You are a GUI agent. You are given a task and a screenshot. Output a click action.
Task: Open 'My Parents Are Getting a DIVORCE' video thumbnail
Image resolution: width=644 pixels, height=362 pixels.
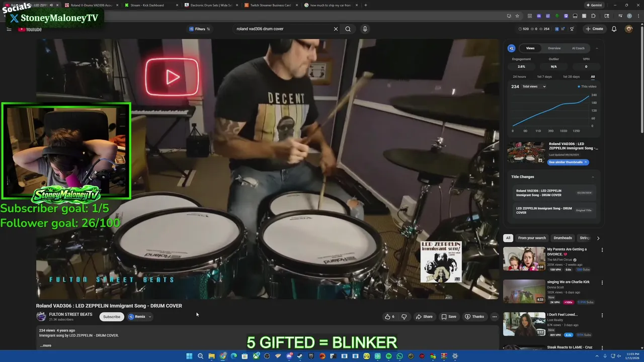pyautogui.click(x=524, y=258)
